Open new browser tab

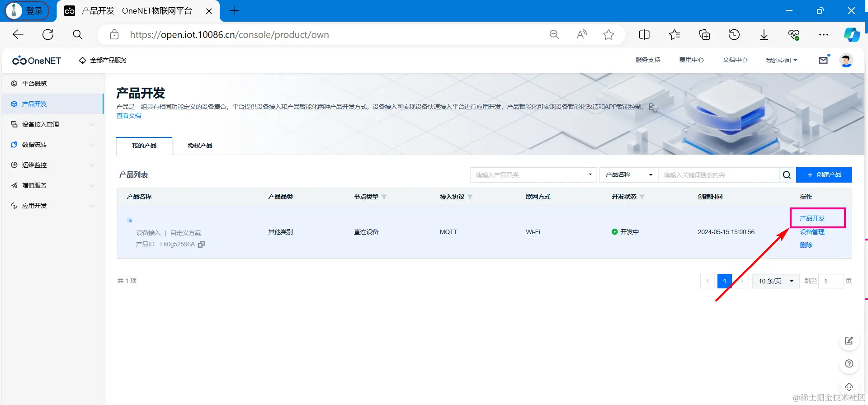(234, 11)
